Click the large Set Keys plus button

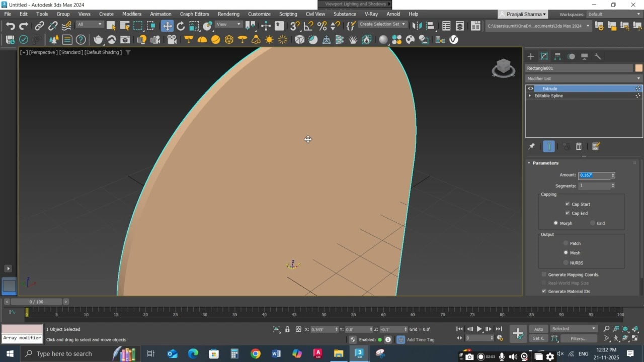[518, 333]
